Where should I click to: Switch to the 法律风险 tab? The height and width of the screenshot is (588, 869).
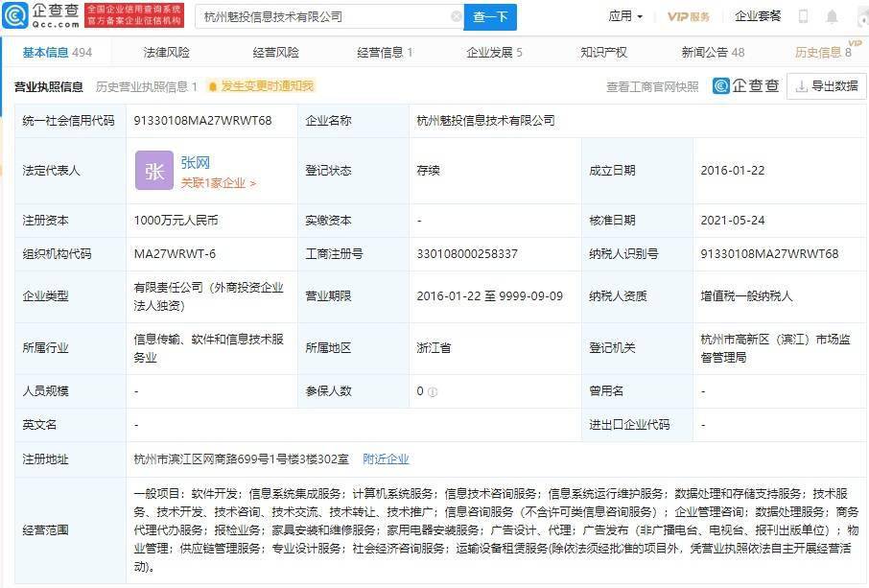point(166,53)
